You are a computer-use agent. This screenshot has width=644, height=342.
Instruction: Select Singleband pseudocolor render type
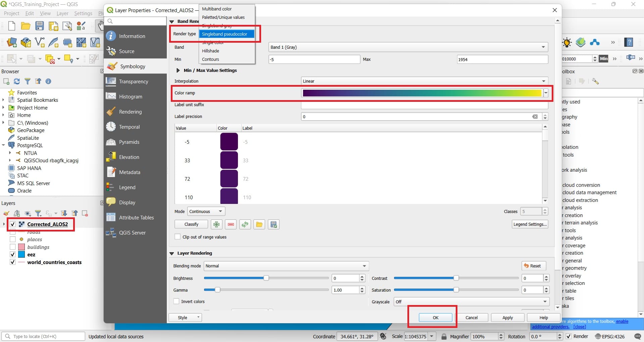(x=227, y=34)
